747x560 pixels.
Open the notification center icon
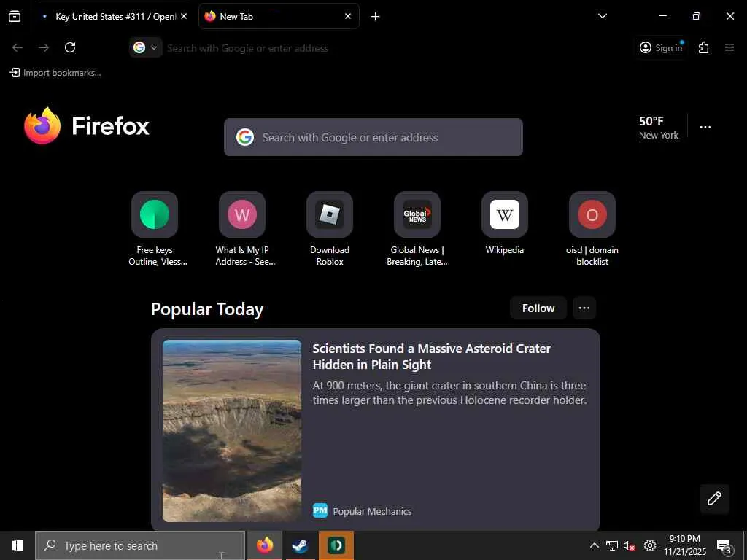click(x=724, y=545)
